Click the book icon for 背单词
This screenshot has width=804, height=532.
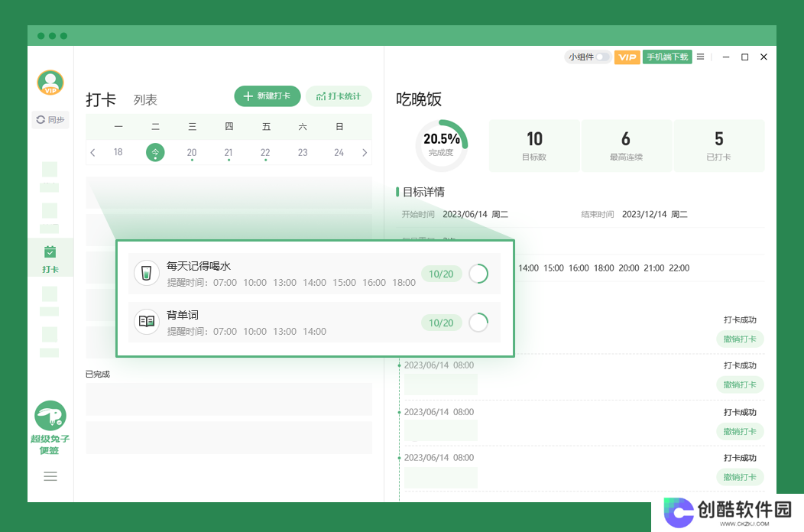click(x=147, y=322)
